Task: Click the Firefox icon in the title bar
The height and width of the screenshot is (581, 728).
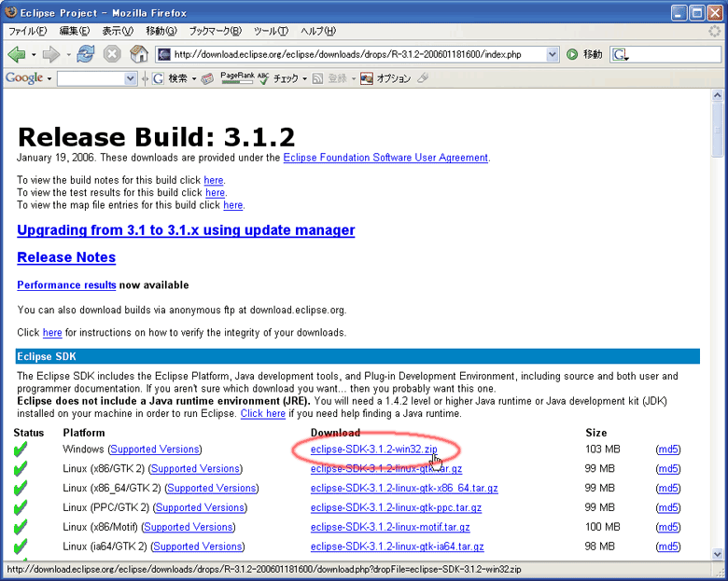Action: click(x=10, y=12)
